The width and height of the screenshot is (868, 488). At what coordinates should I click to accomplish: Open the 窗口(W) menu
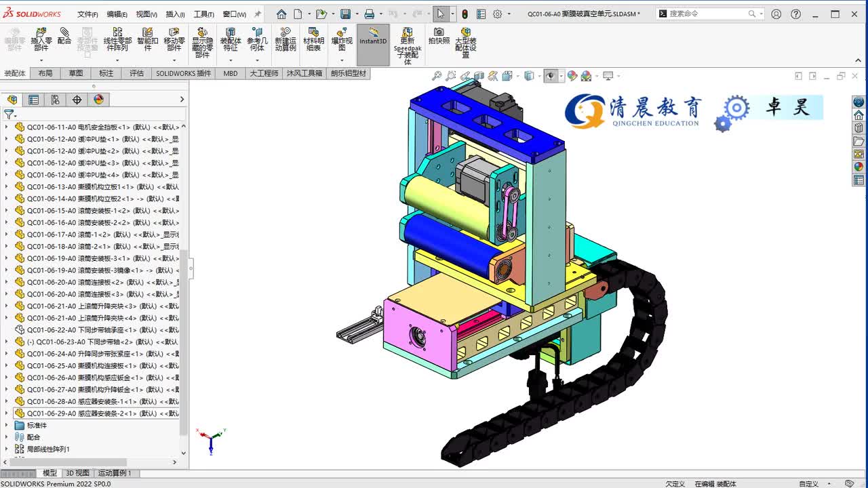235,14
